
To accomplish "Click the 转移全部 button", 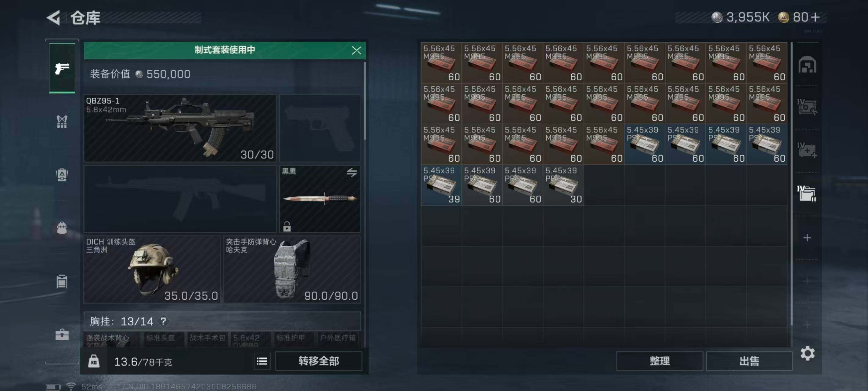I will [318, 361].
